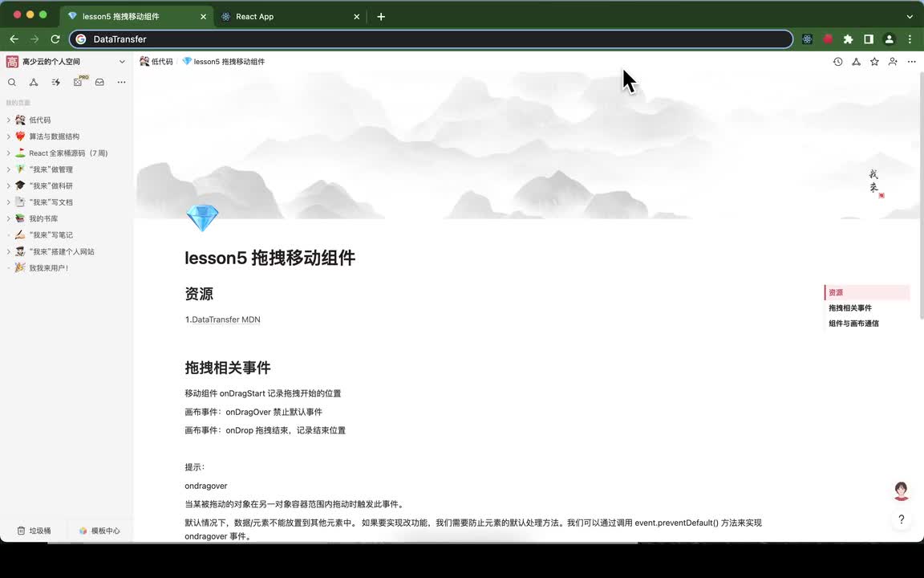The width and height of the screenshot is (924, 578).
Task: Click the sidebar quick action lightning icon
Action: coord(56,82)
